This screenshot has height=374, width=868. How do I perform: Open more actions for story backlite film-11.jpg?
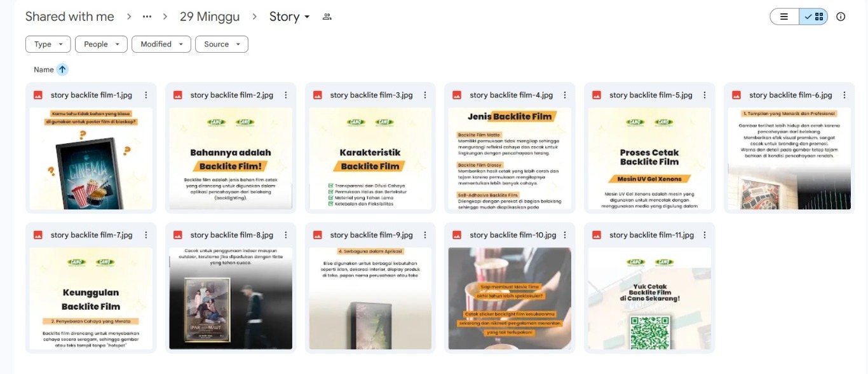tap(705, 235)
